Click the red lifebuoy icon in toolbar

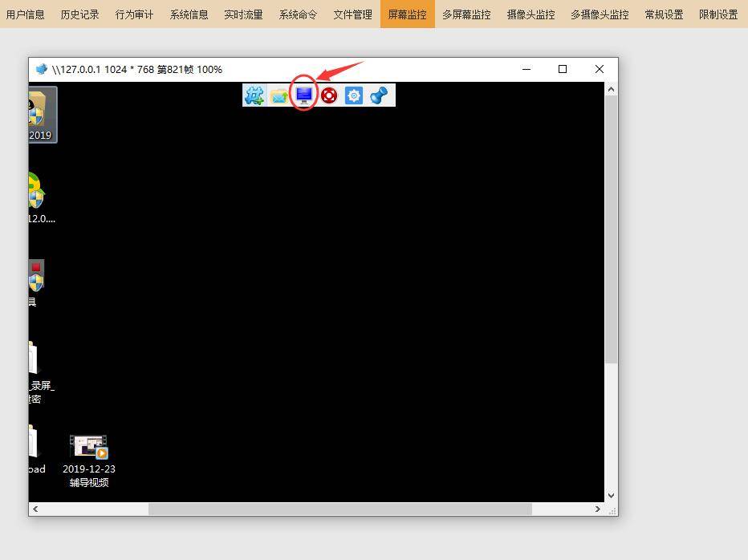pos(329,95)
